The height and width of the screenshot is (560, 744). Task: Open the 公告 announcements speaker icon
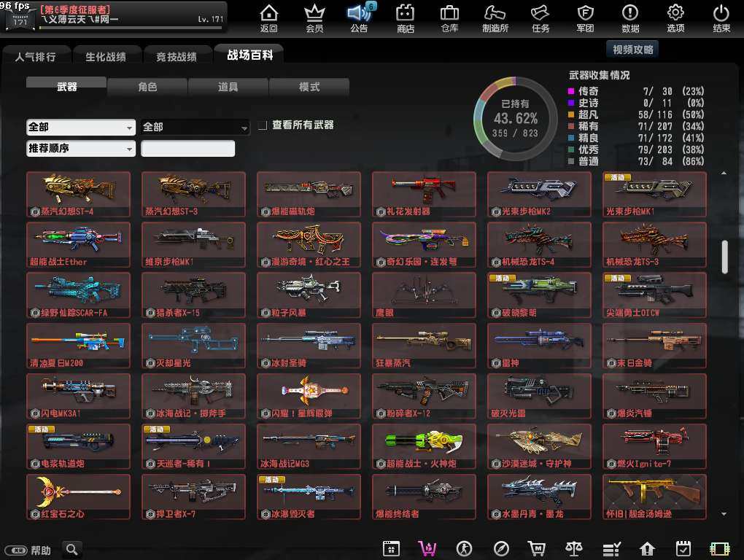coord(359,18)
